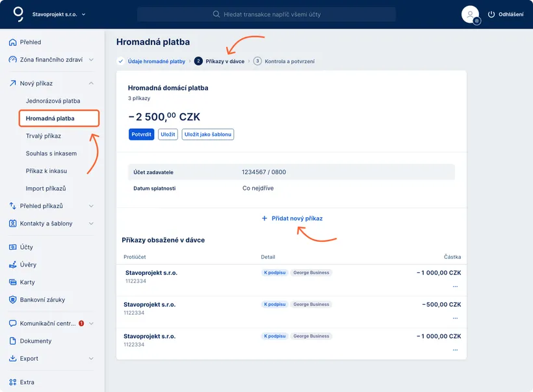Open the Dokumenty documents icon
Screen dimensions: 533x392
(12, 341)
